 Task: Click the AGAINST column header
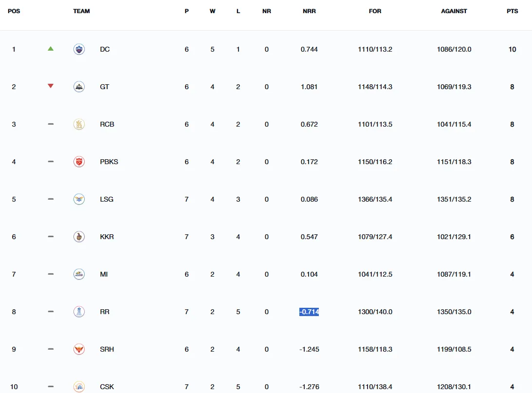[x=454, y=11]
